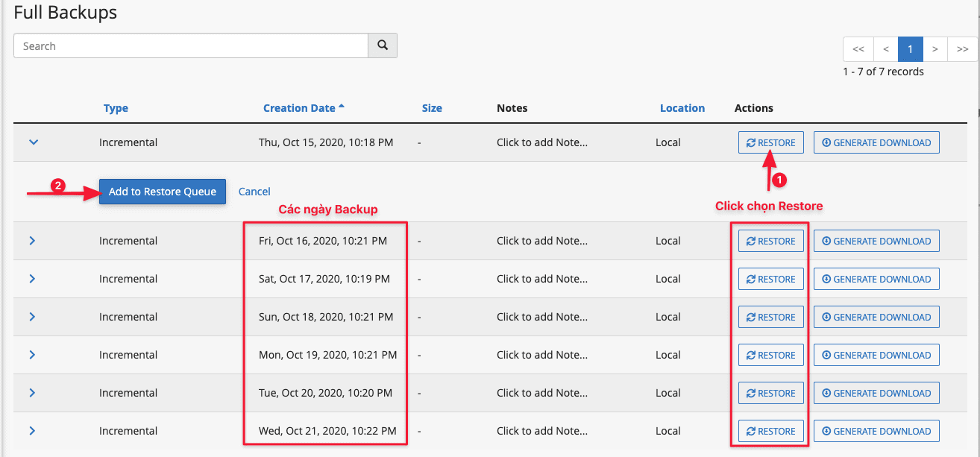980x457 pixels.
Task: Click the Cancel link
Action: [254, 192]
